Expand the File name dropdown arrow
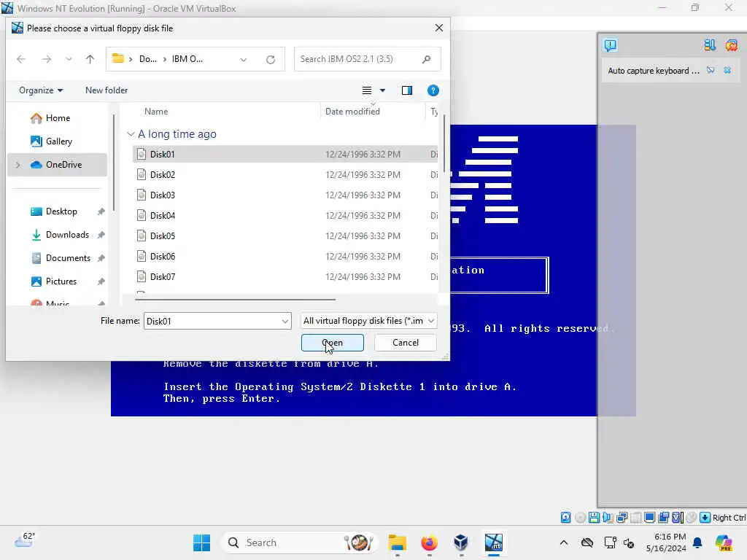This screenshot has width=747, height=560. [x=285, y=321]
